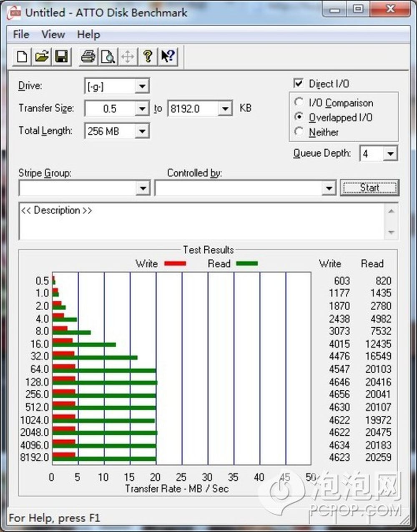417x532 pixels.
Task: Click the read value 820
Action: [x=383, y=281]
